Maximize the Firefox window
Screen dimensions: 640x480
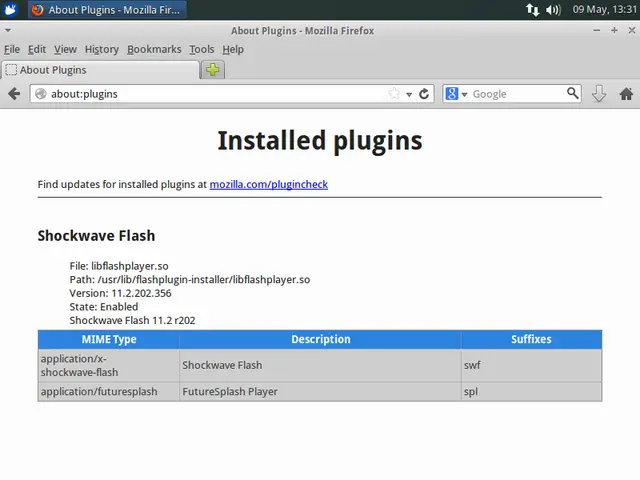coord(614,30)
